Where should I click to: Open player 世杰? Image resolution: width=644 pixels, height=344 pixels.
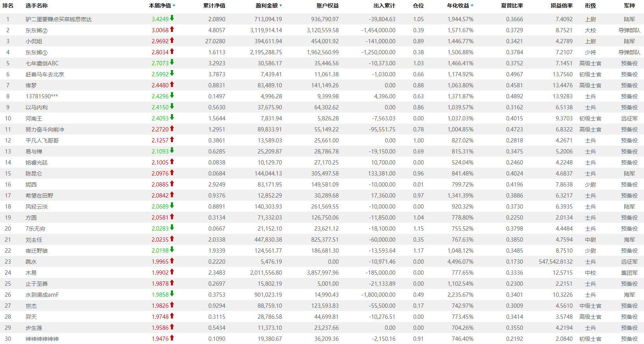[31, 306]
